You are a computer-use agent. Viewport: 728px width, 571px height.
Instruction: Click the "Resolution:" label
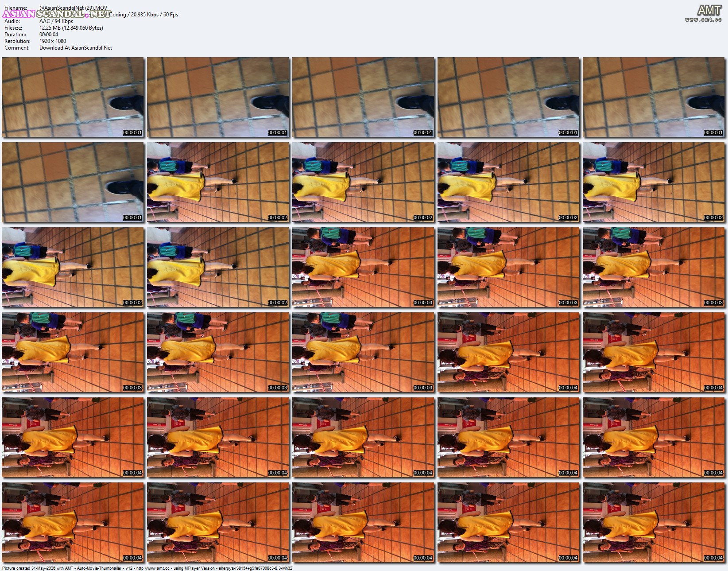tap(17, 41)
